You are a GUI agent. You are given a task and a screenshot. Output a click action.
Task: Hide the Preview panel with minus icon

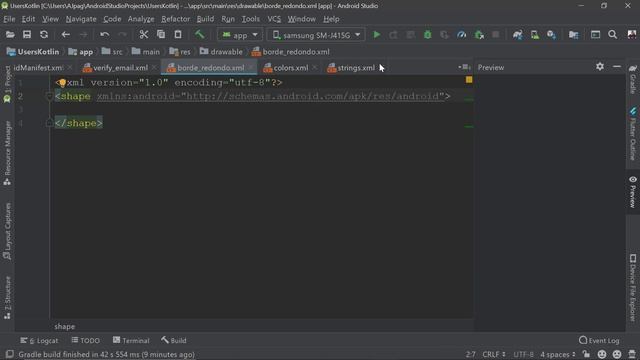(x=617, y=66)
